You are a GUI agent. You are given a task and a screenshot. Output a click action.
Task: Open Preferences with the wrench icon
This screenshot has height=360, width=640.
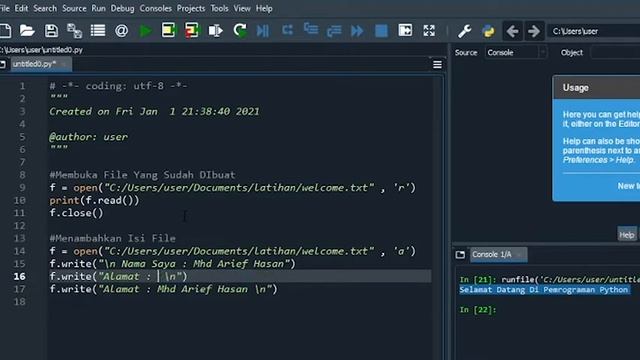[x=464, y=31]
